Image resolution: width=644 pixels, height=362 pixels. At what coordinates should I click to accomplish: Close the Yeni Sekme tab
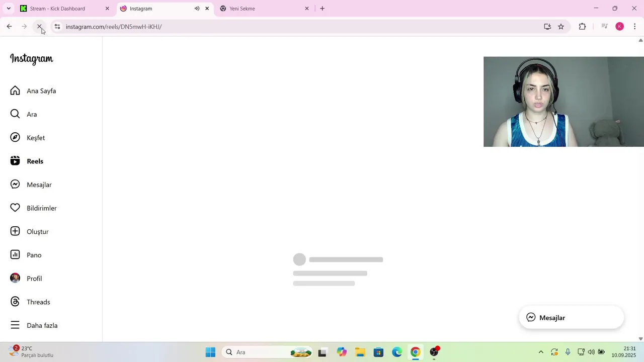[x=307, y=9]
